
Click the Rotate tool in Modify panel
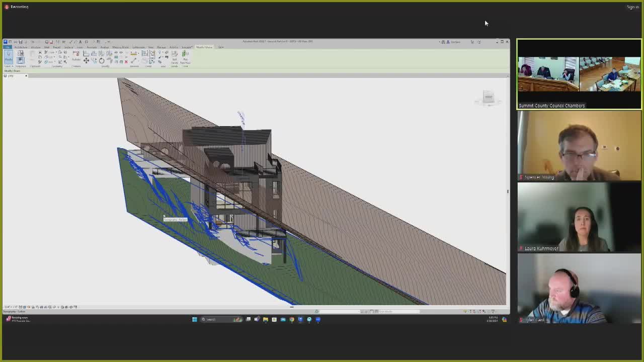102,61
